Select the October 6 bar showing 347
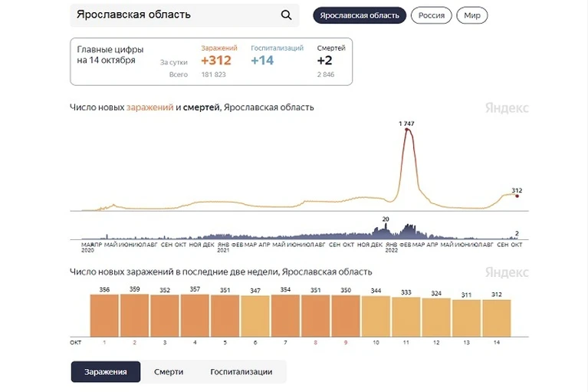Viewport: 588px width, 392px height. point(255,316)
